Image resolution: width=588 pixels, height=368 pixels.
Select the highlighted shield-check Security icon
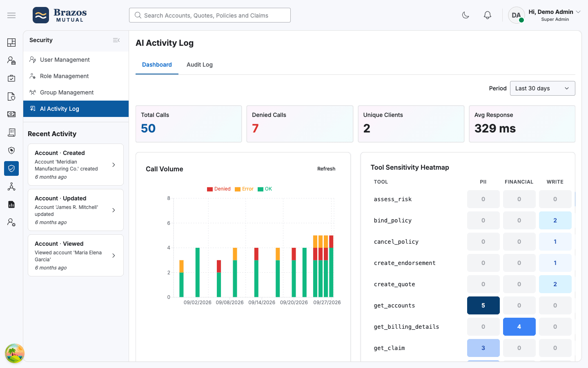(x=11, y=168)
